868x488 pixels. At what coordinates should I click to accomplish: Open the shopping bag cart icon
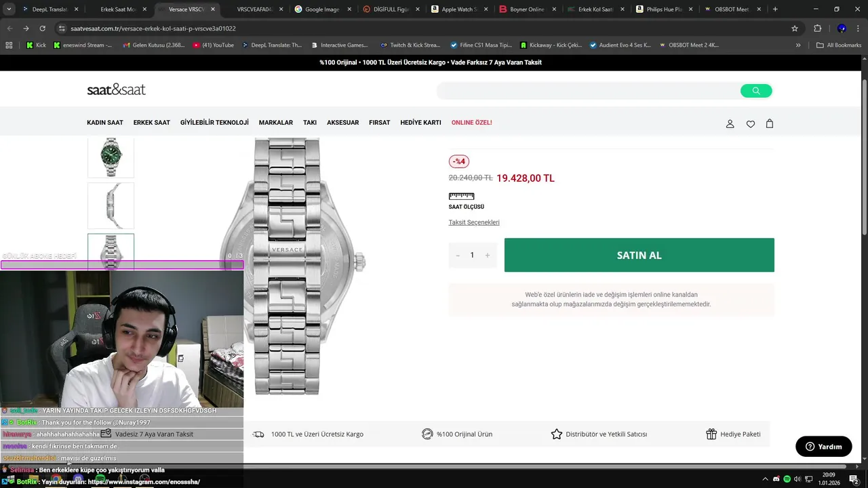pos(770,123)
